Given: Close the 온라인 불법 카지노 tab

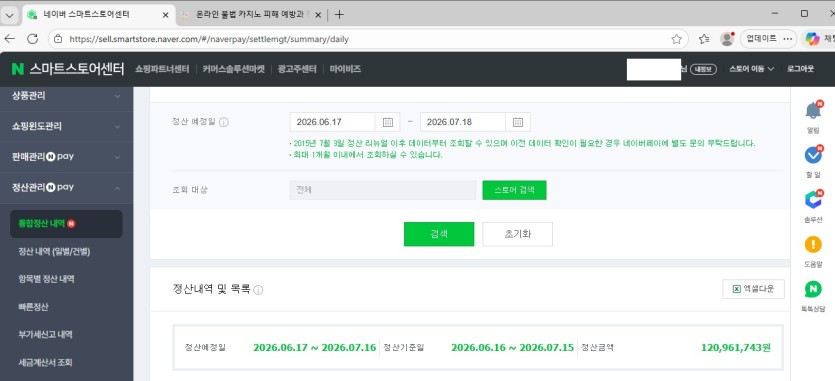Looking at the screenshot, I should [x=318, y=15].
